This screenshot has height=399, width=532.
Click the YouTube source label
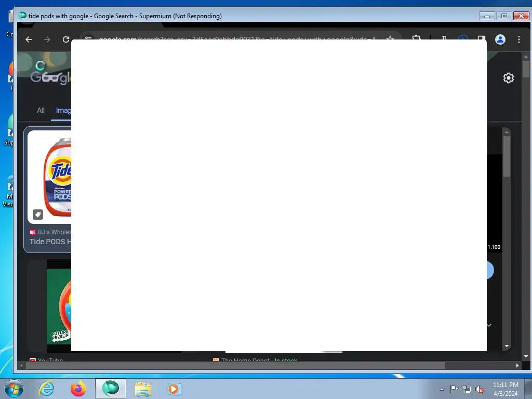pos(46,360)
